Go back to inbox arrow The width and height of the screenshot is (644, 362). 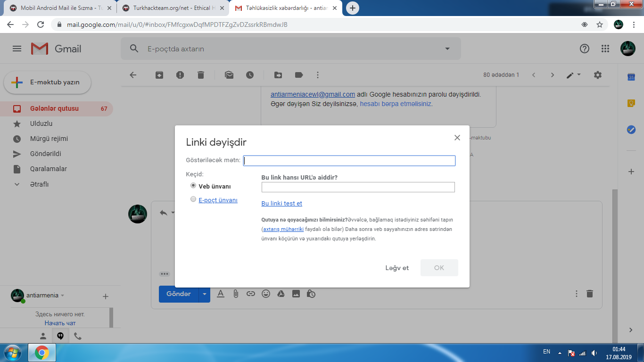pos(133,75)
